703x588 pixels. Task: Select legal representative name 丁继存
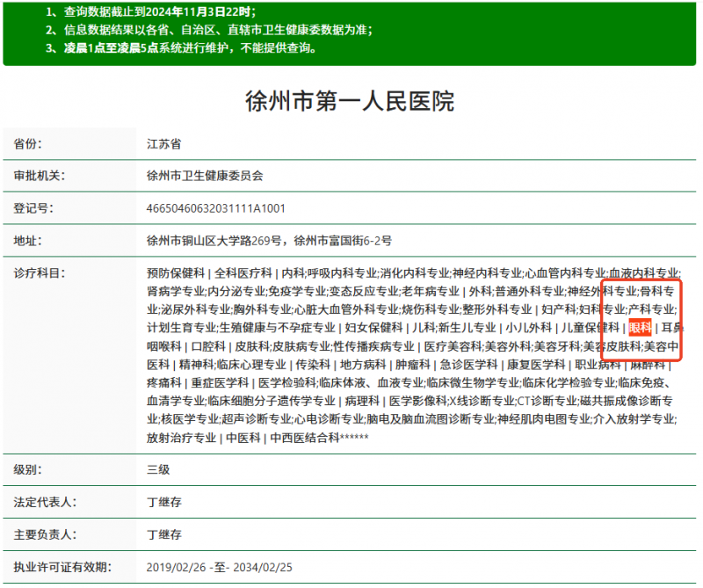[x=163, y=503]
